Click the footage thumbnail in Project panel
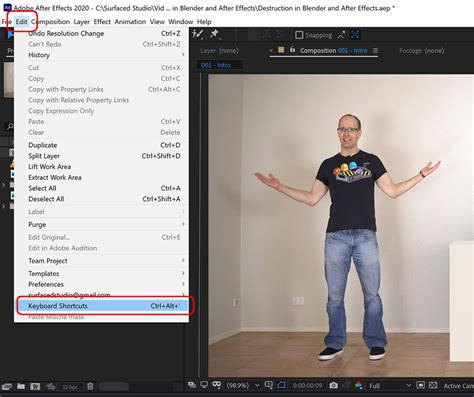474x397 pixels. pos(9,80)
